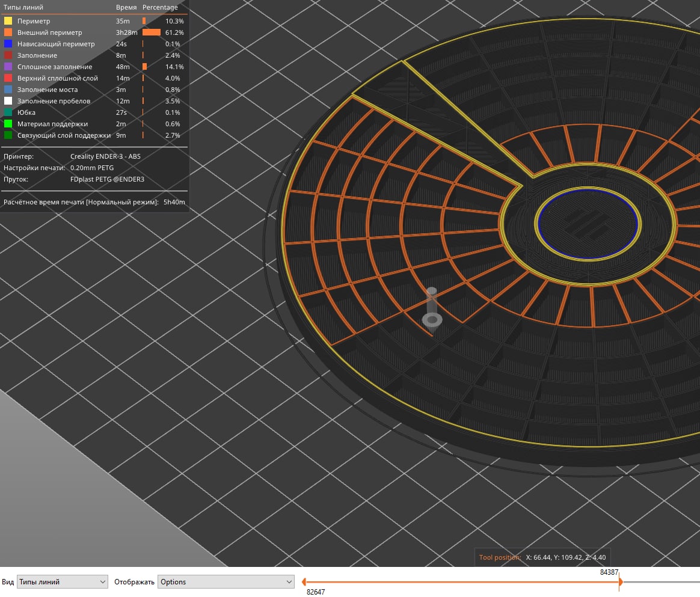Toggle the purple Сплошное заполнение swatch
Viewport: 700px width, 597px height.
click(8, 67)
